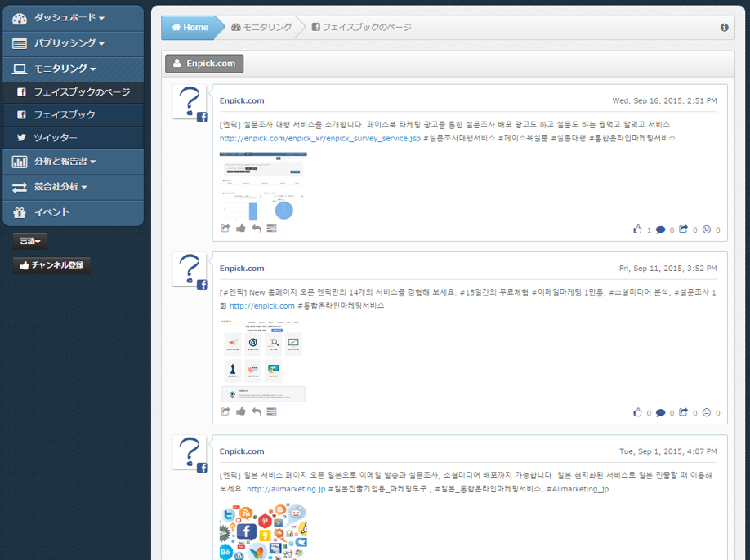This screenshot has height=560, width=750.
Task: Open the イベント sidebar item
Action: coord(51,212)
